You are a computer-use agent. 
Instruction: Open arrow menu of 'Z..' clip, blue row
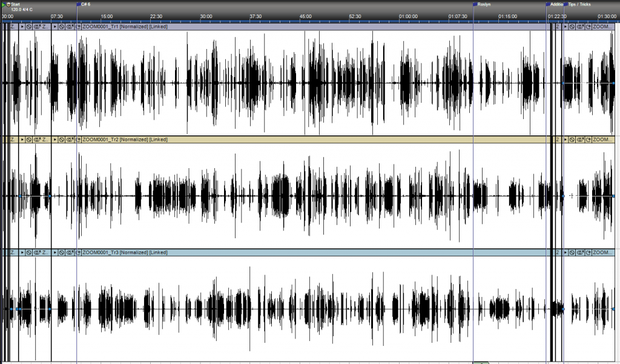pyautogui.click(x=22, y=252)
